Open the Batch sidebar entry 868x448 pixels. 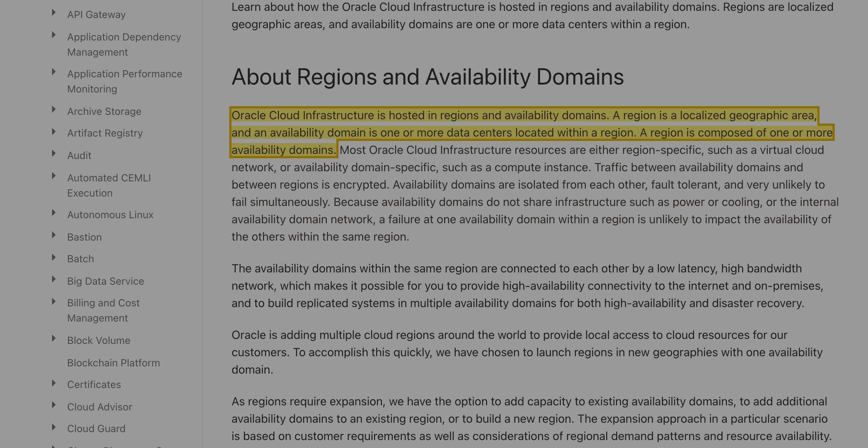pyautogui.click(x=80, y=259)
